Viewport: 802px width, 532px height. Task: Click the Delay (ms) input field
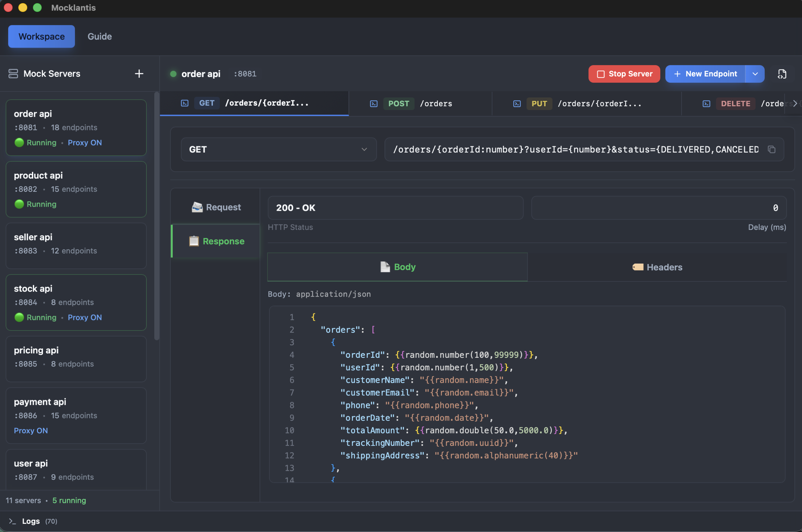pyautogui.click(x=658, y=208)
